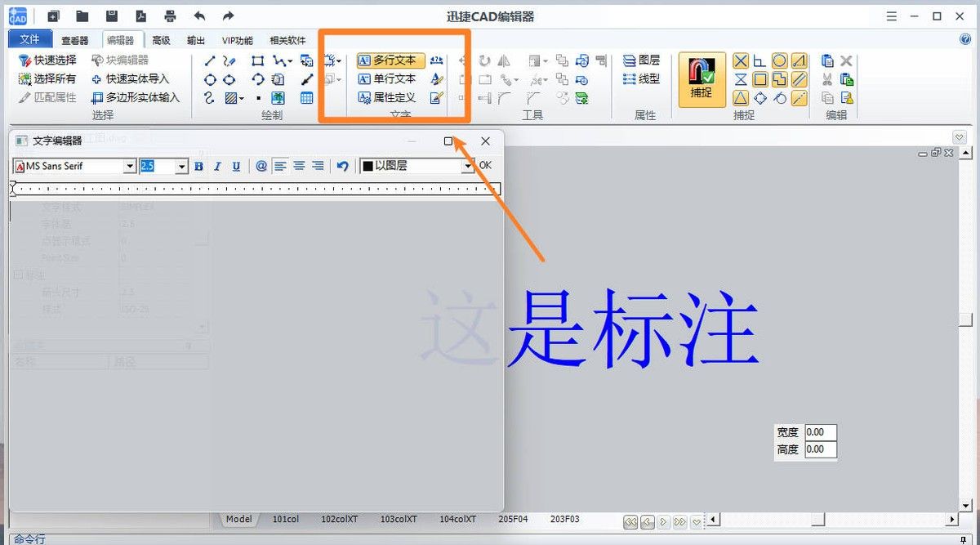
Task: Select the 单行文本 (single-line text) tool
Action: pos(390,78)
